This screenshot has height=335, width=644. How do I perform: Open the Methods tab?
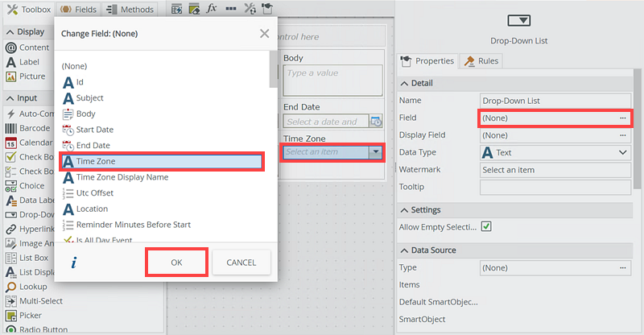tap(130, 9)
